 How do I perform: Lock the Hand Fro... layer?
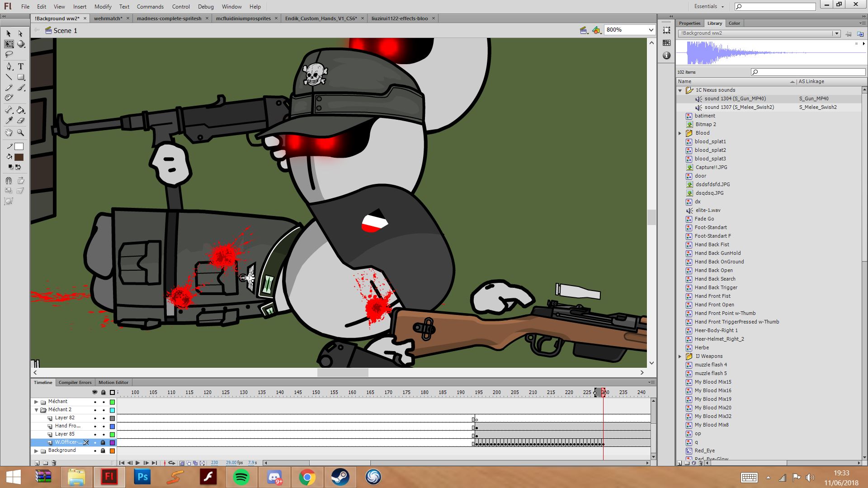click(x=104, y=427)
